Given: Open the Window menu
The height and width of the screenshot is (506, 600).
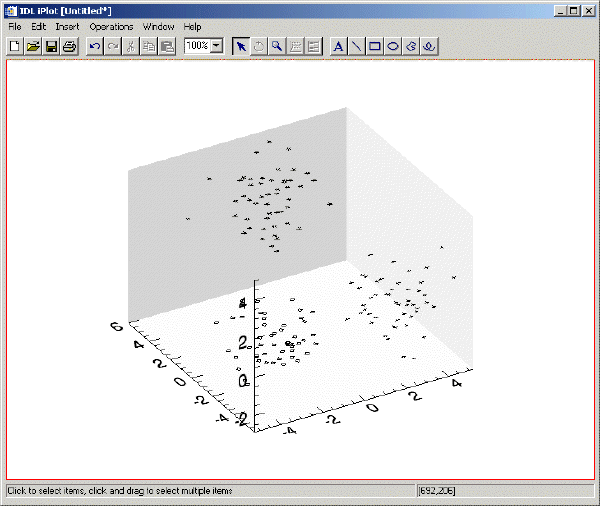Looking at the screenshot, I should click(x=158, y=27).
